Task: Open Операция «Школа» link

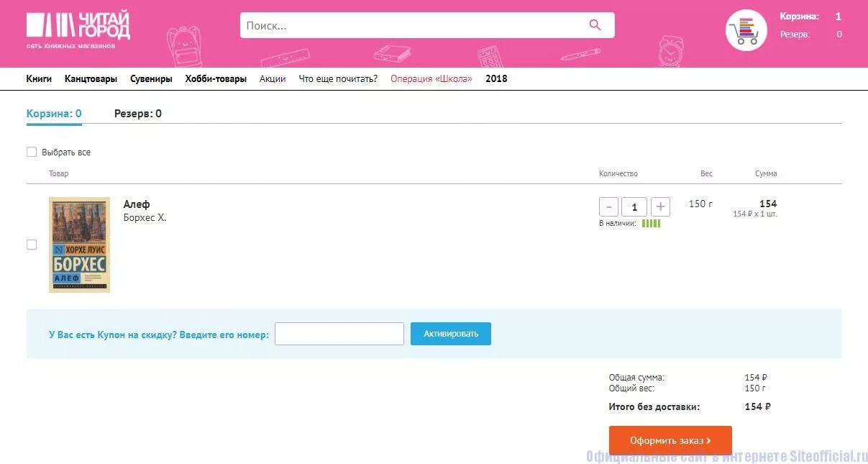Action: point(431,79)
